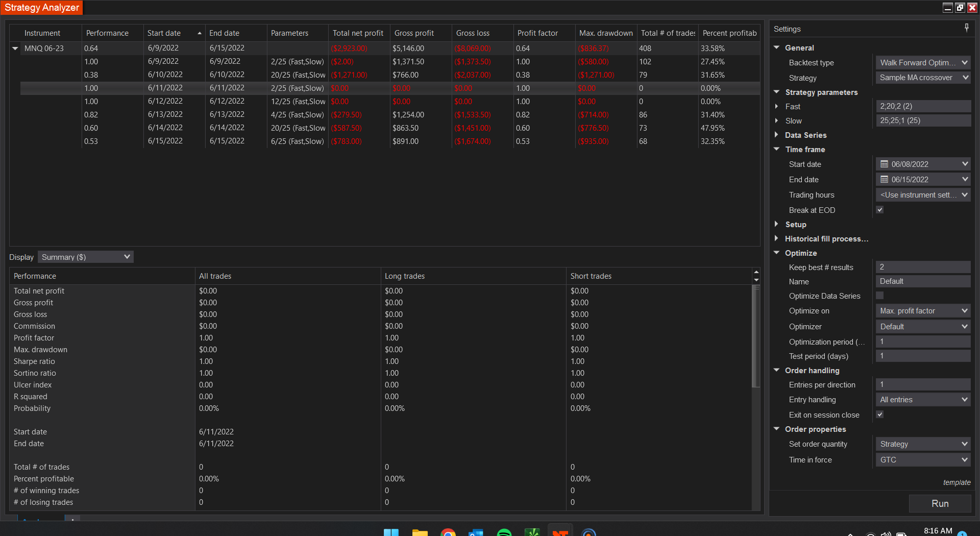Expand the Slow parameter
980x536 pixels.
click(777, 120)
